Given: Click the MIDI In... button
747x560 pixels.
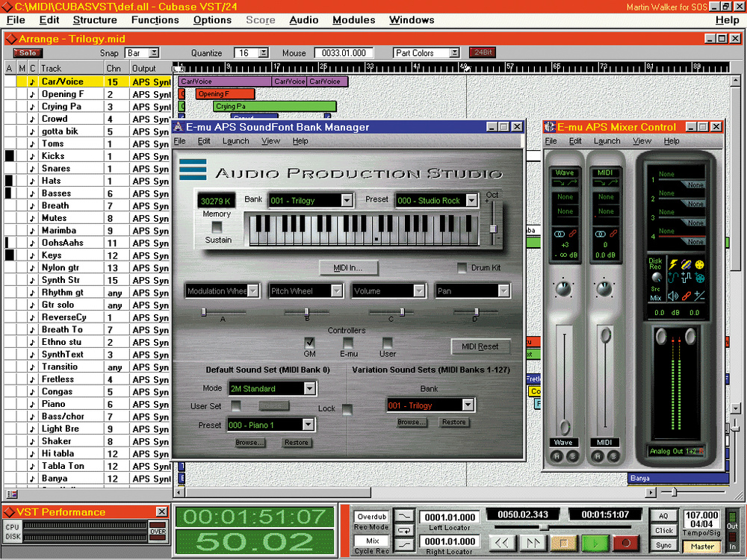Looking at the screenshot, I should click(x=348, y=267).
